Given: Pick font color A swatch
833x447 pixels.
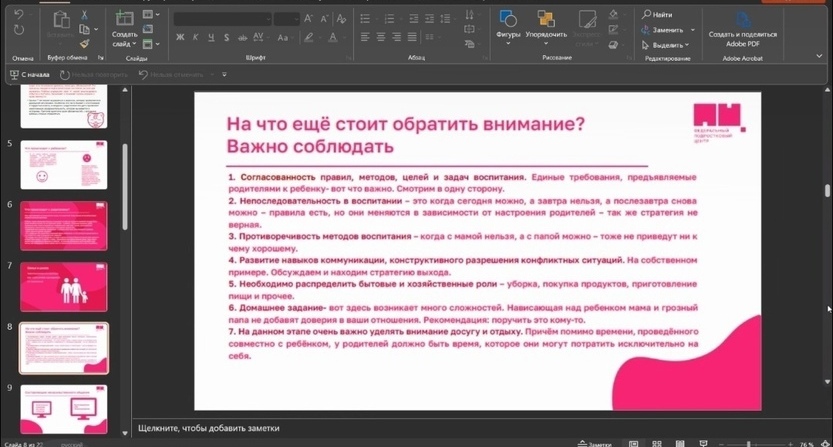Looking at the screenshot, I should click(333, 37).
